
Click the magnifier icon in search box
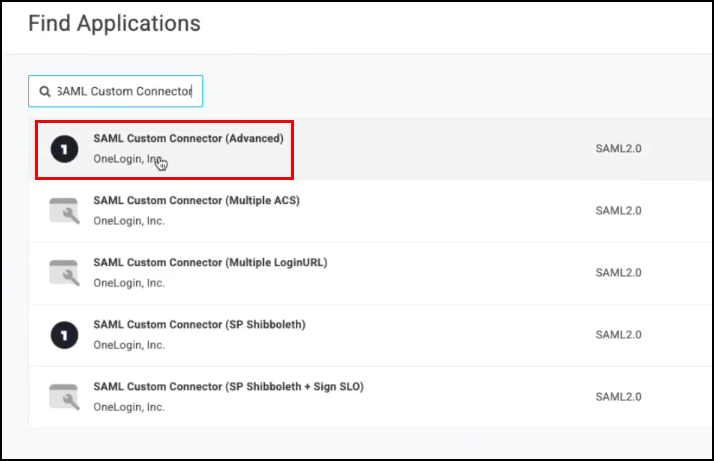click(44, 91)
